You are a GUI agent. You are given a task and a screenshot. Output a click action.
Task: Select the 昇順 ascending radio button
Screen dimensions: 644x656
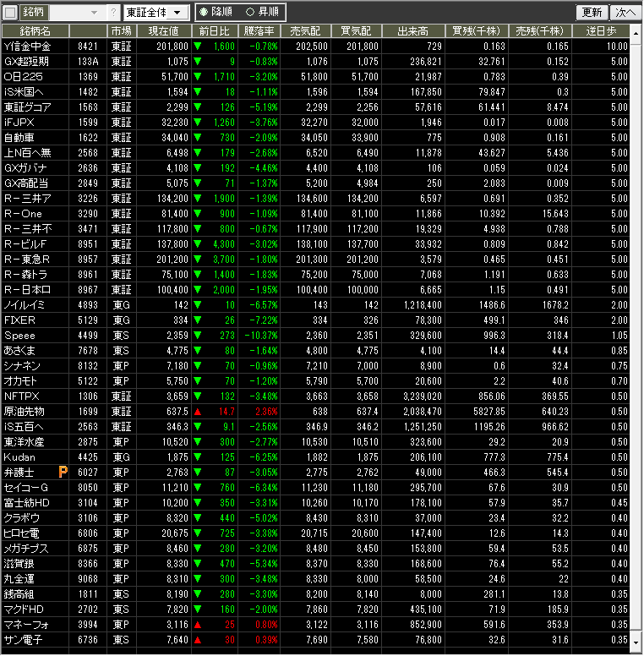249,13
